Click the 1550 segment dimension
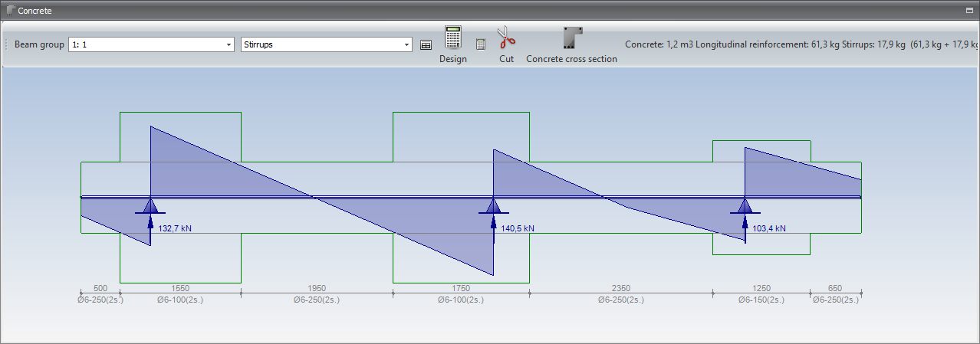980x344 pixels. pos(181,289)
